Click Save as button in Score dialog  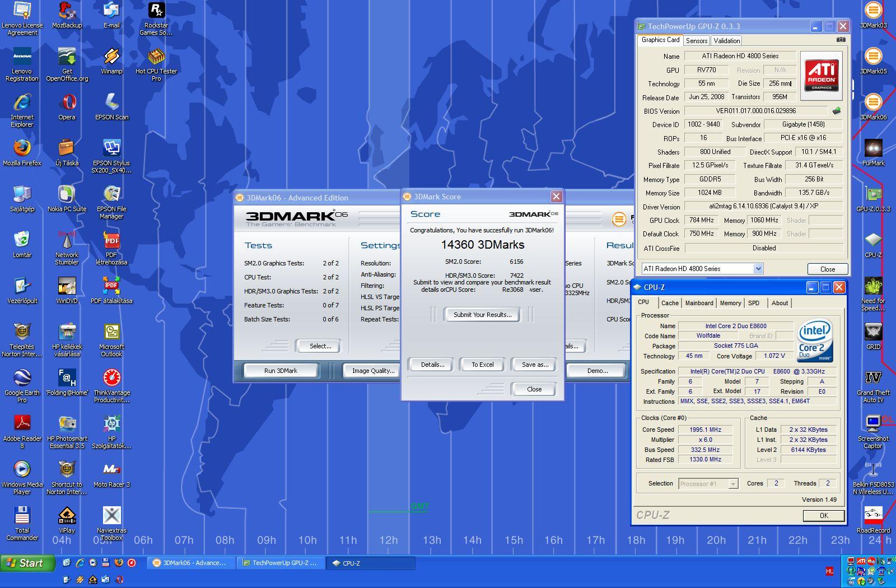click(535, 365)
